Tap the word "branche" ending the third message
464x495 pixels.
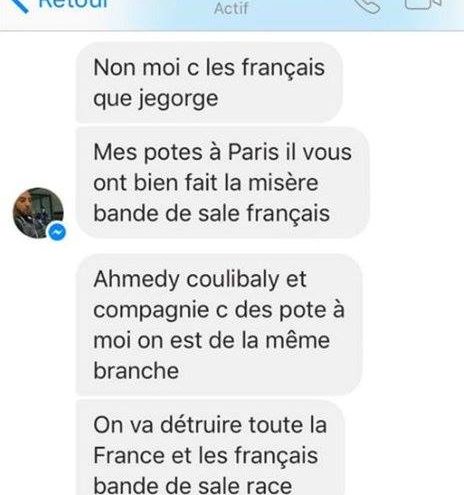click(x=136, y=371)
